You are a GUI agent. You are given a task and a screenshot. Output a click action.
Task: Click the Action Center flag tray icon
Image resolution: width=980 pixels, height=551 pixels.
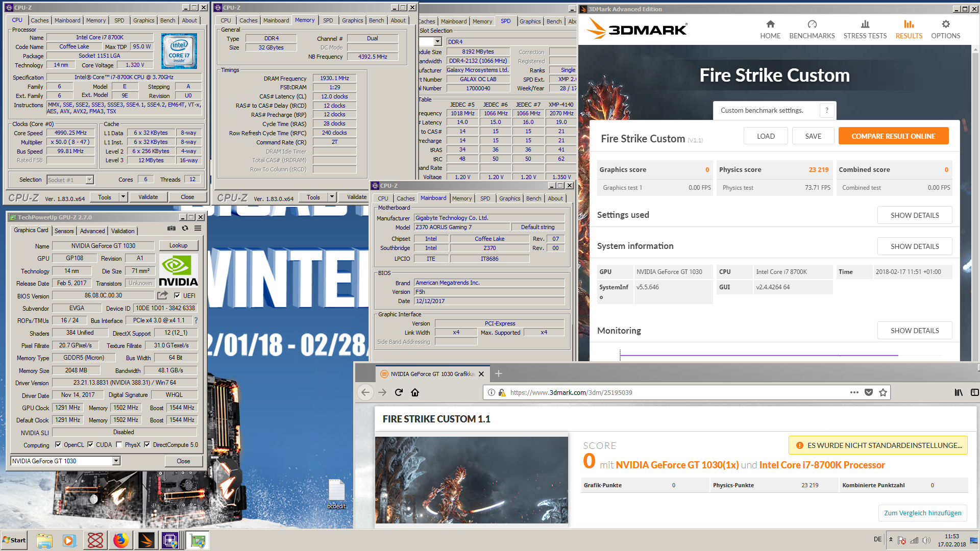click(902, 540)
